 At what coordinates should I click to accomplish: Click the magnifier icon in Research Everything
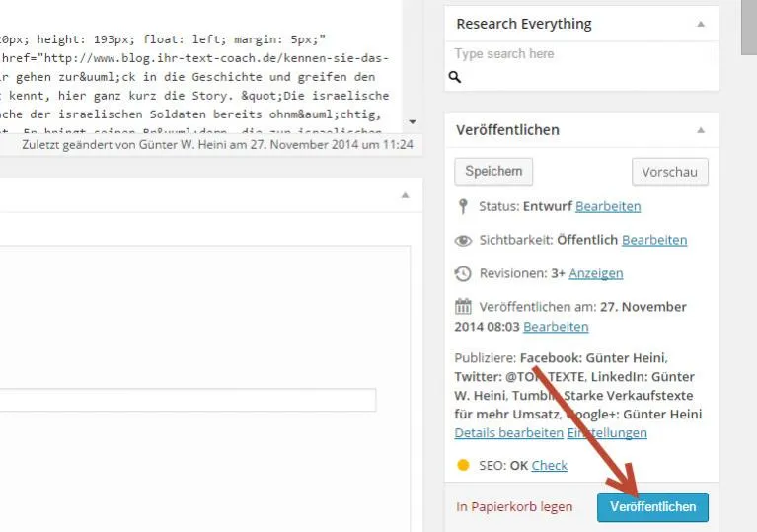pyautogui.click(x=455, y=77)
